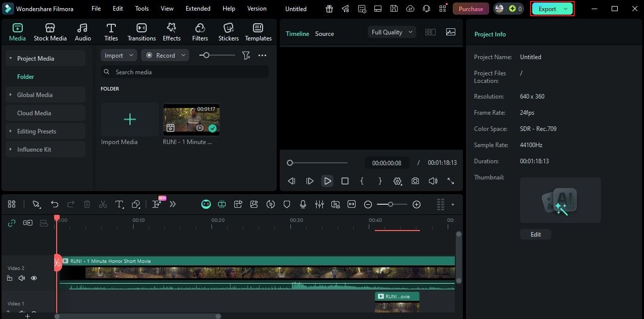The width and height of the screenshot is (644, 319).
Task: Click the AI tool icon with NEW badge
Action: pos(157,204)
